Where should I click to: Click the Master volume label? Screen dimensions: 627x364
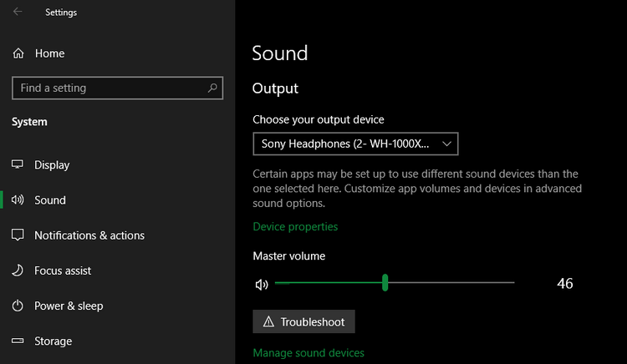click(288, 255)
